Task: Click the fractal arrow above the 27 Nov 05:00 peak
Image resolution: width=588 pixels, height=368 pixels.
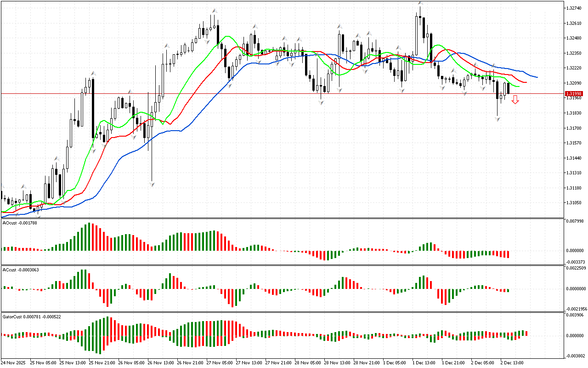Action: pos(215,10)
